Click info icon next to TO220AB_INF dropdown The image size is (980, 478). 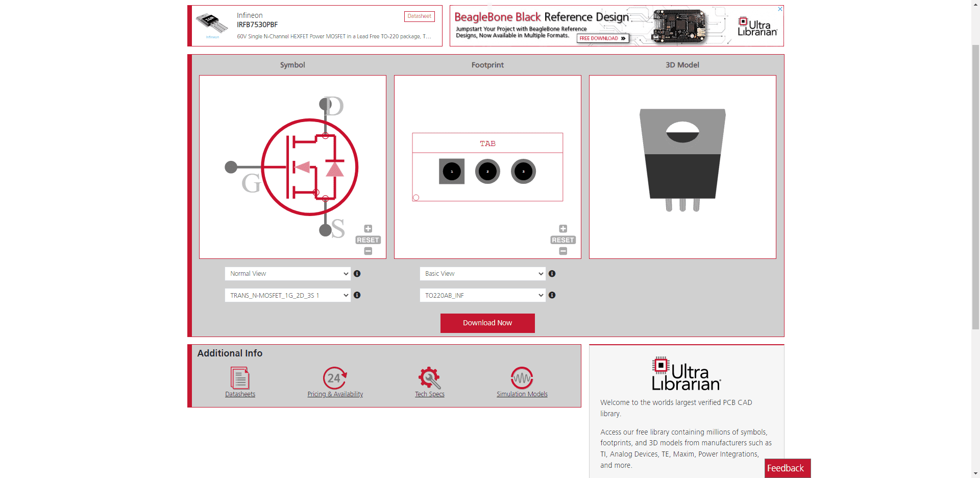coord(552,295)
